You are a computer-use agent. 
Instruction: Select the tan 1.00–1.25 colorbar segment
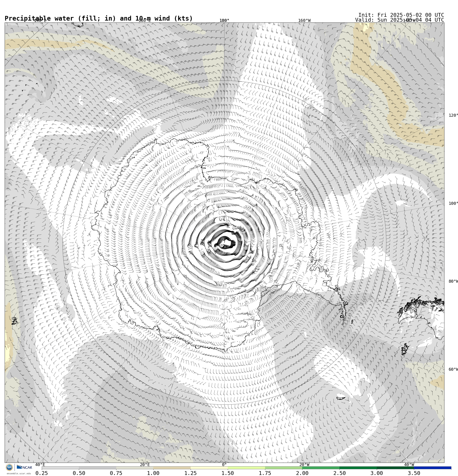coord(172,468)
